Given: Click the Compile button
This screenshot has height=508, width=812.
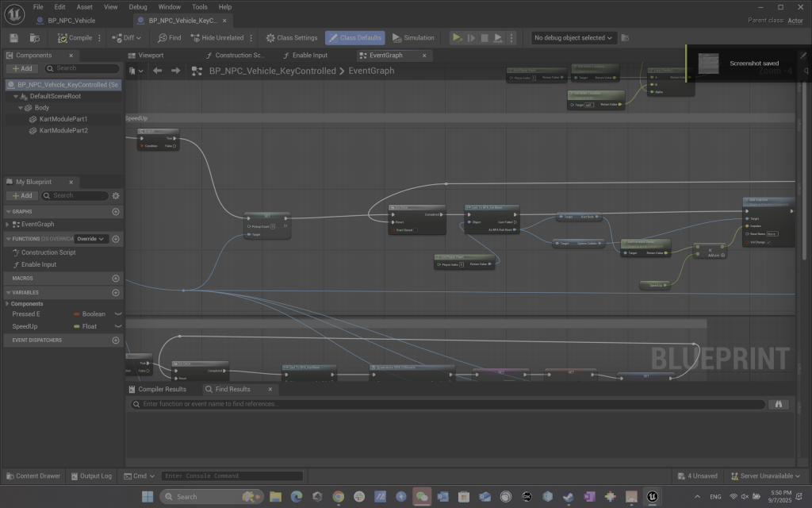Looking at the screenshot, I should click(x=75, y=37).
